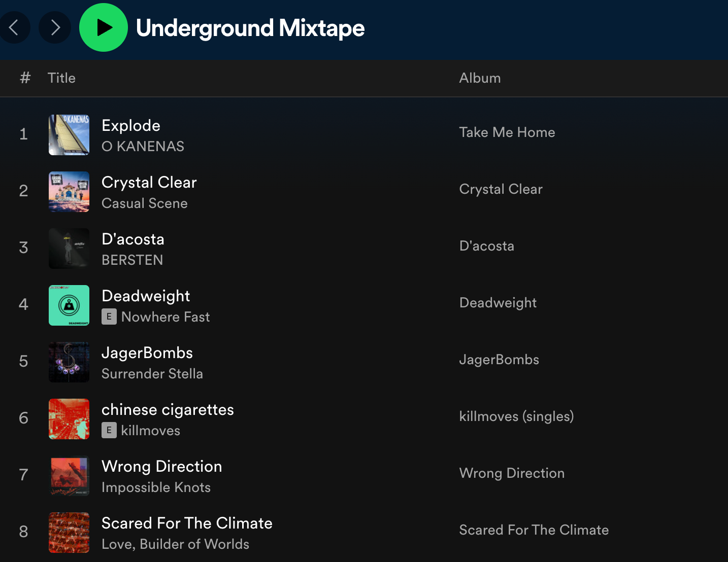Select the Wrong Direction track title
This screenshot has width=728, height=562.
click(x=161, y=467)
